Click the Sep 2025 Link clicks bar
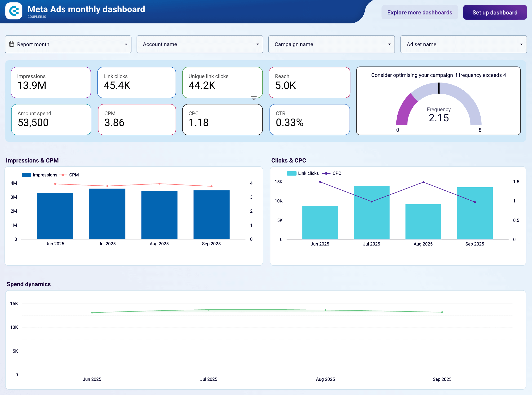 point(474,213)
